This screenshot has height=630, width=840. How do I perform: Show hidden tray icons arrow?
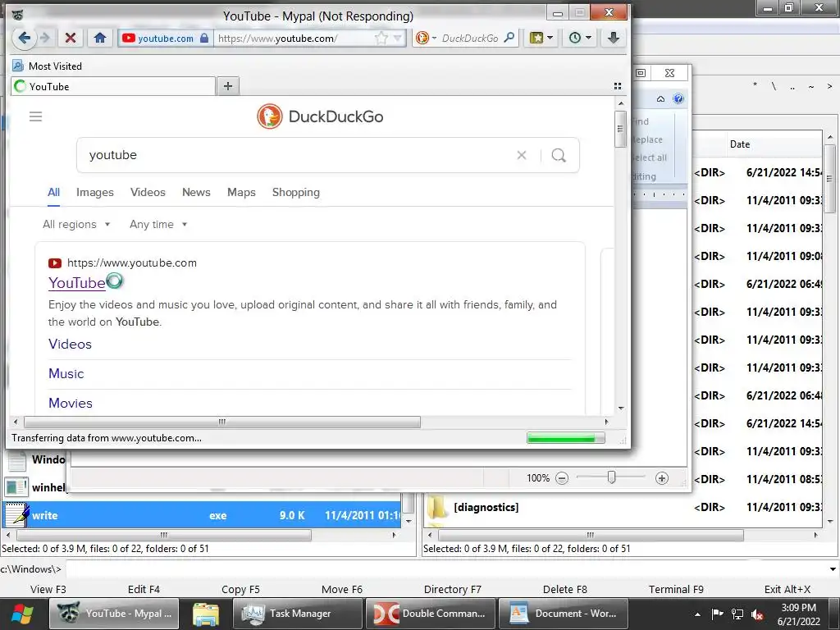697,614
